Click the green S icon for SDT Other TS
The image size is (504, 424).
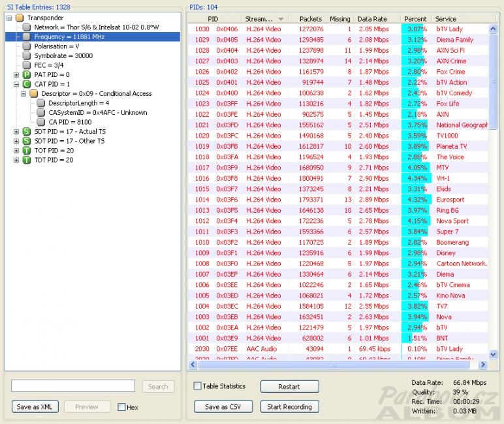pyautogui.click(x=27, y=141)
